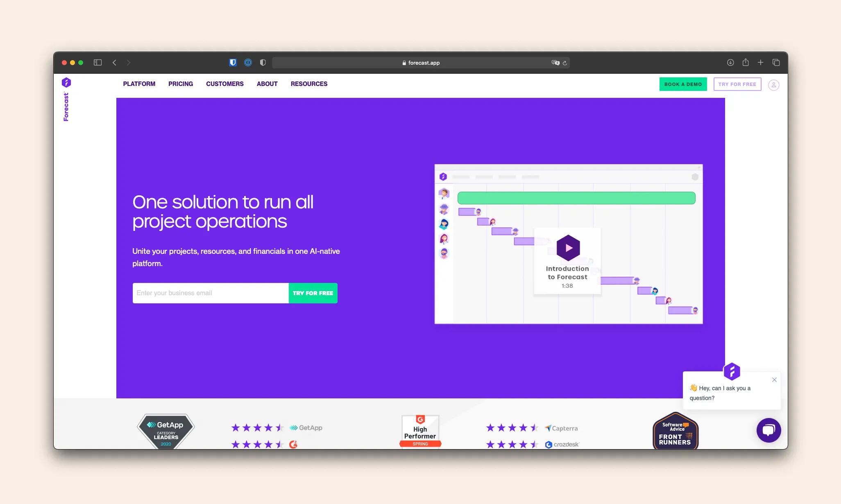Click the Enter your business email input field
The width and height of the screenshot is (841, 504).
(210, 294)
